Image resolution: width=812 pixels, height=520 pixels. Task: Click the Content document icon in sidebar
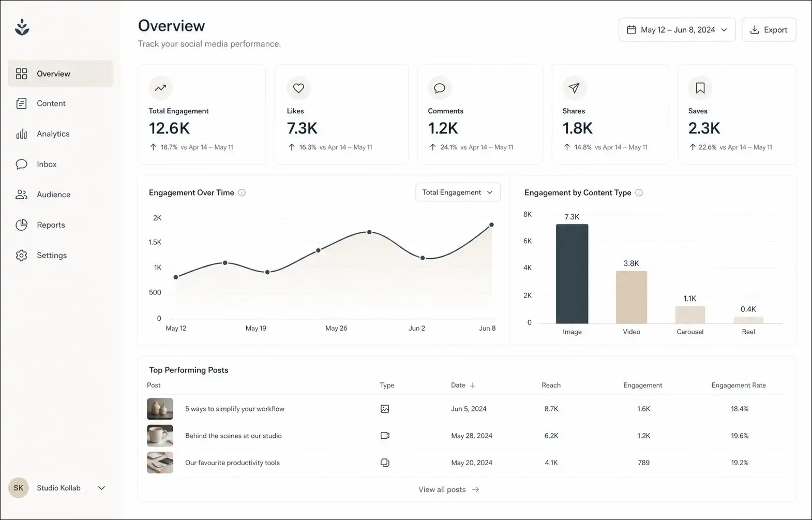(21, 103)
